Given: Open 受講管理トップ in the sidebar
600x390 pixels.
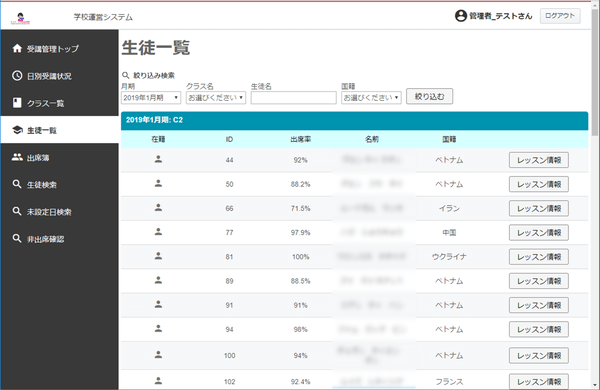Looking at the screenshot, I should 60,49.
